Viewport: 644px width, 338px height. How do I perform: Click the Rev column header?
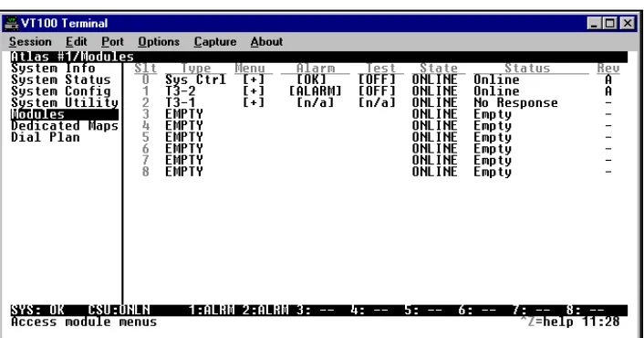[x=608, y=69]
